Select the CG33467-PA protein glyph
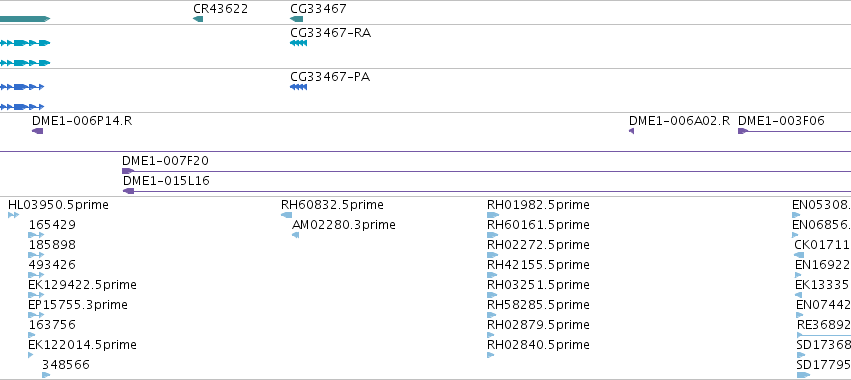The height and width of the screenshot is (380, 851). point(299,87)
